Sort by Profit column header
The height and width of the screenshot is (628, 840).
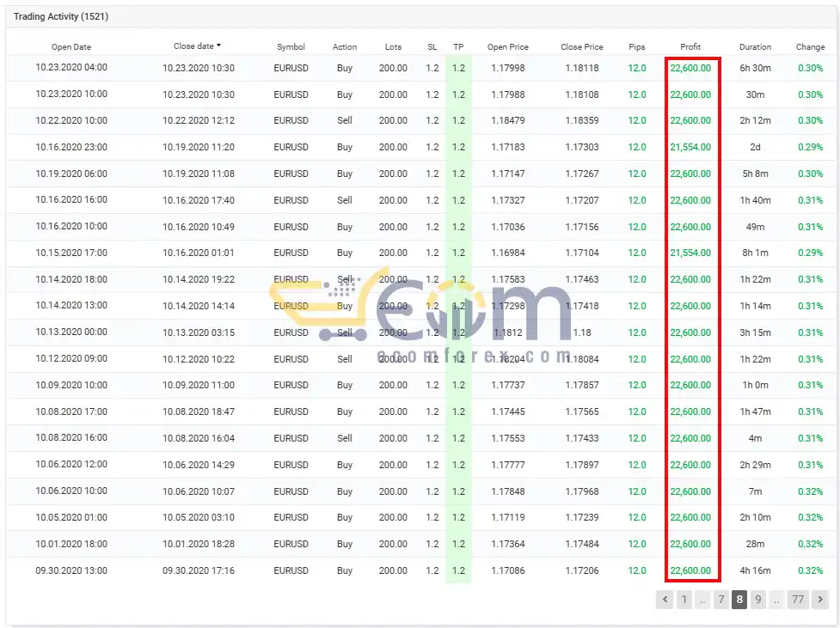point(690,46)
